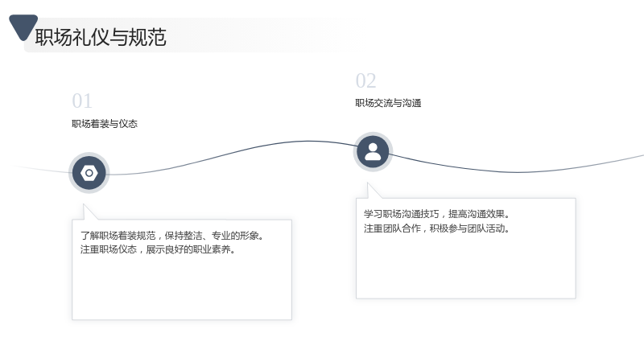The width and height of the screenshot is (644, 362).
Task: Select the right callout box empty area
Action: pos(466,266)
